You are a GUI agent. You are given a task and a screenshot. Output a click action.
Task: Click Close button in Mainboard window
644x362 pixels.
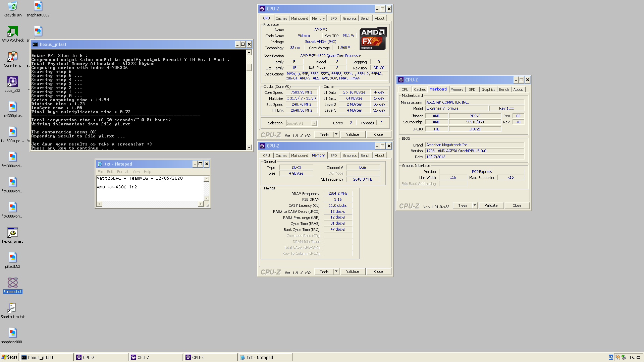point(517,205)
